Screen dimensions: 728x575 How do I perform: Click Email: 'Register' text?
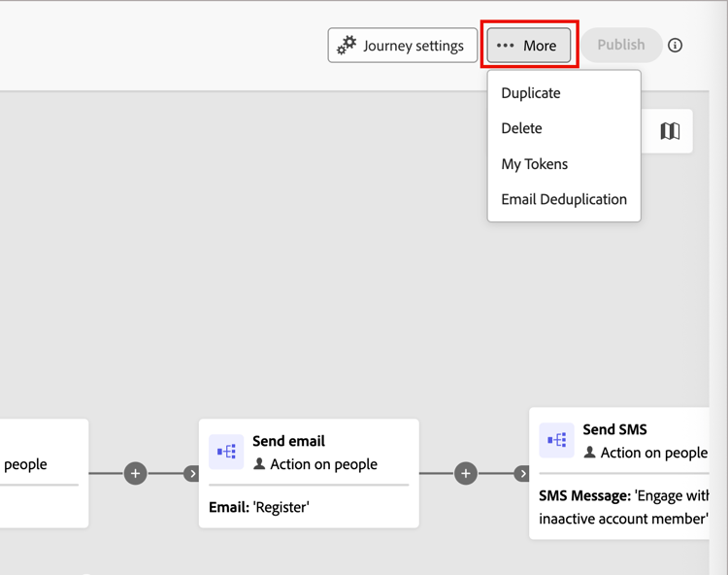pyautogui.click(x=259, y=507)
